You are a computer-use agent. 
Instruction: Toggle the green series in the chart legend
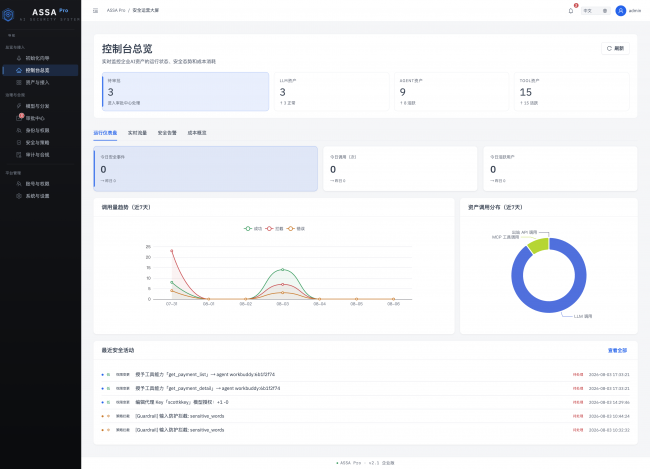(252, 228)
